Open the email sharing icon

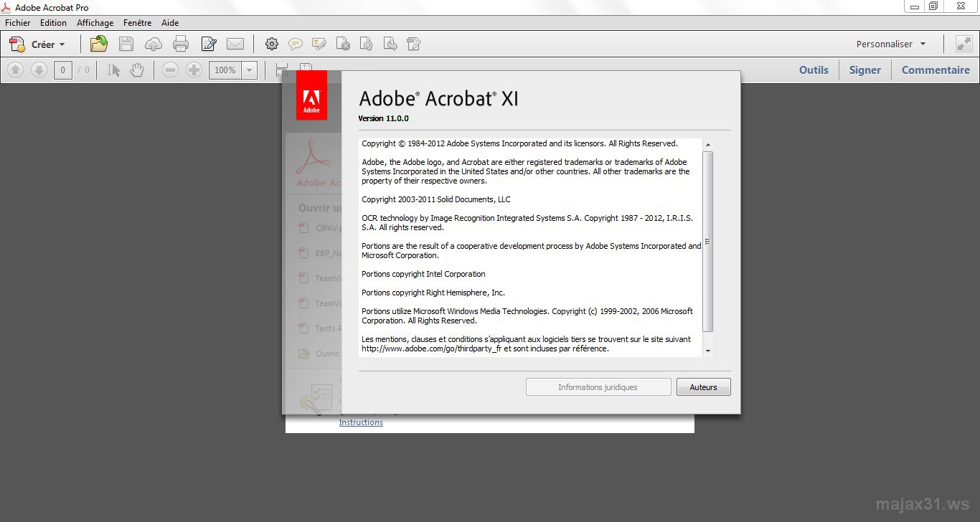click(x=236, y=44)
